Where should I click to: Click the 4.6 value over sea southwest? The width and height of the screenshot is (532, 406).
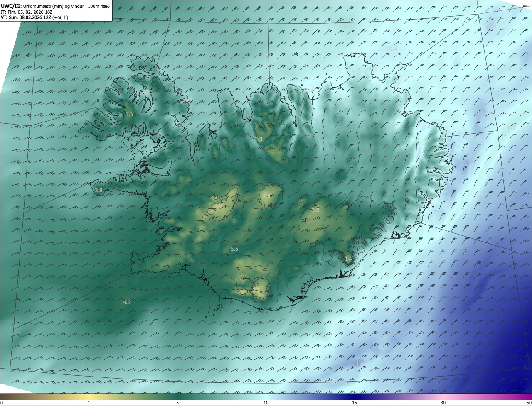pyautogui.click(x=127, y=303)
